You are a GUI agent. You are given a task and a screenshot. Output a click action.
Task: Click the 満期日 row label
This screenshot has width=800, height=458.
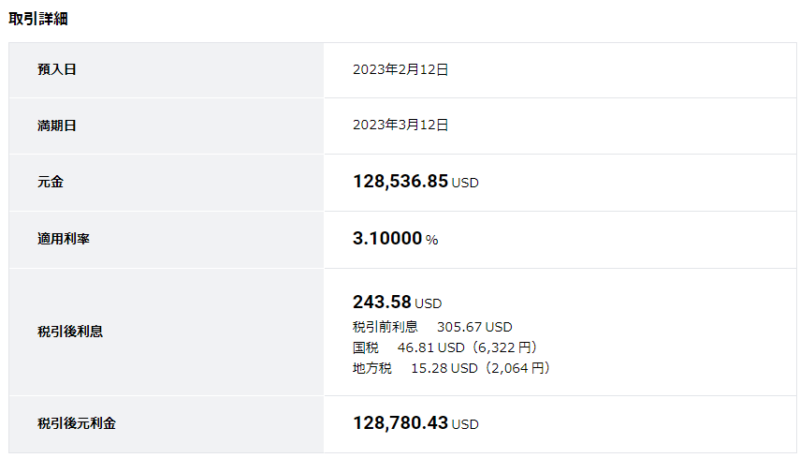coord(57,126)
